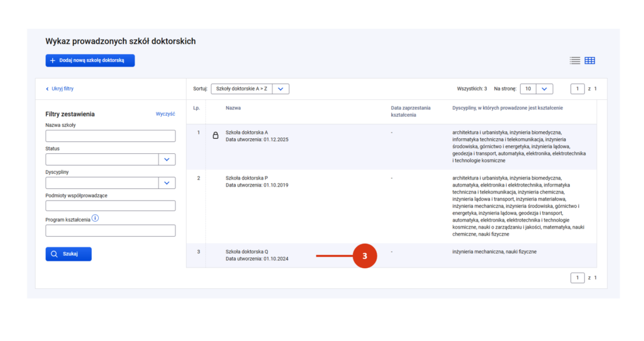Click the Podmioty współprowadzące input field

point(110,206)
